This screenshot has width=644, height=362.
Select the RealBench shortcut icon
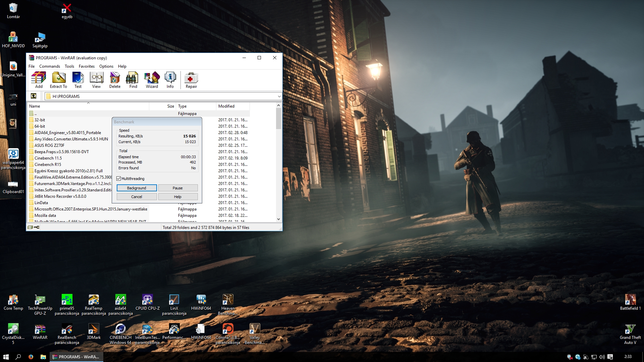coord(67,334)
